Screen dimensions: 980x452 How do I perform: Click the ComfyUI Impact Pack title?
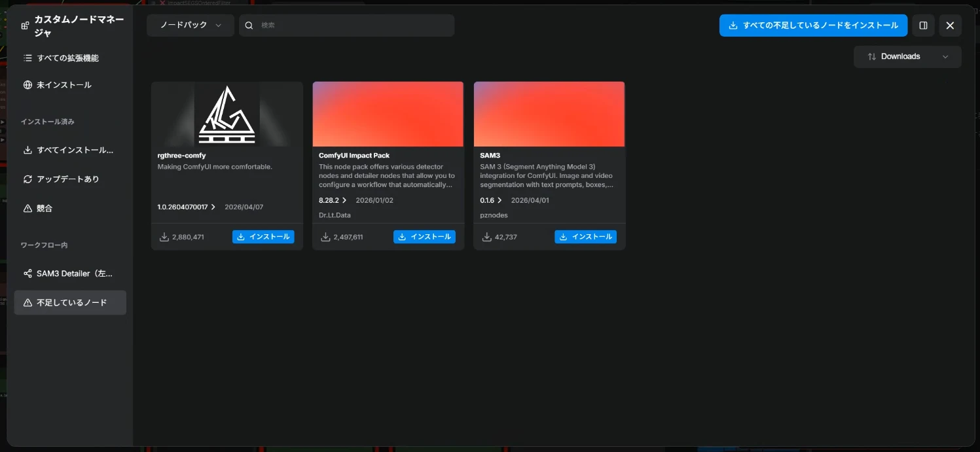[354, 156]
